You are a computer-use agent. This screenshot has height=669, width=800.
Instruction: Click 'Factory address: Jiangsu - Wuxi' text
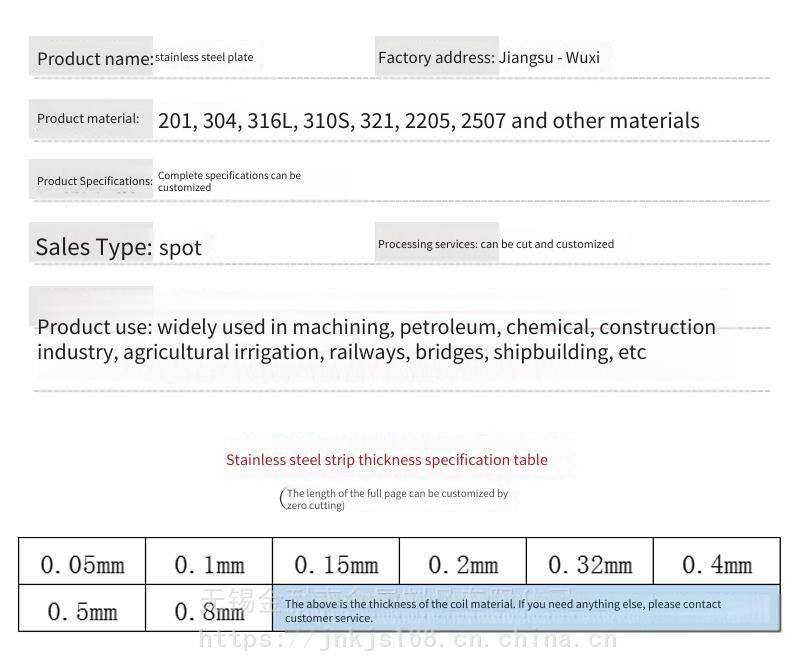click(x=488, y=57)
